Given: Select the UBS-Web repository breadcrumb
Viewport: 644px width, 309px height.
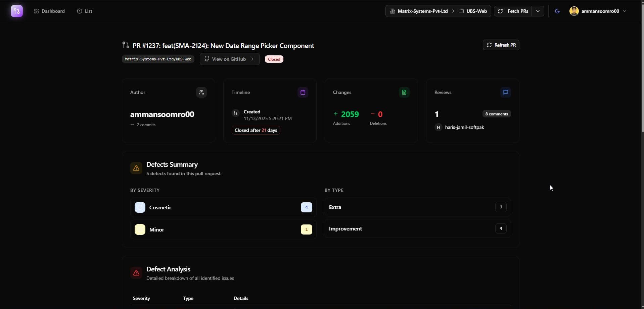Looking at the screenshot, I should coord(473,11).
